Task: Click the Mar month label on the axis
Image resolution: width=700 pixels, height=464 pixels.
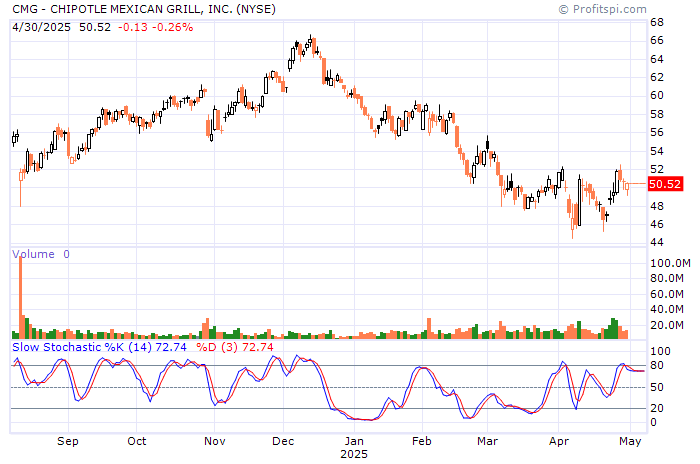Action: [488, 441]
